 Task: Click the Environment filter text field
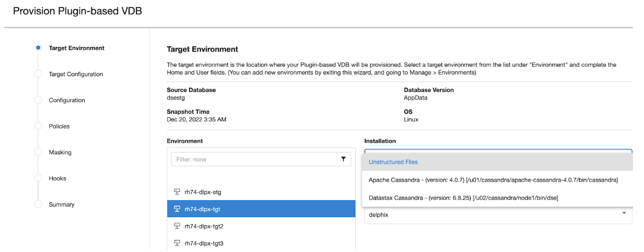(254, 159)
